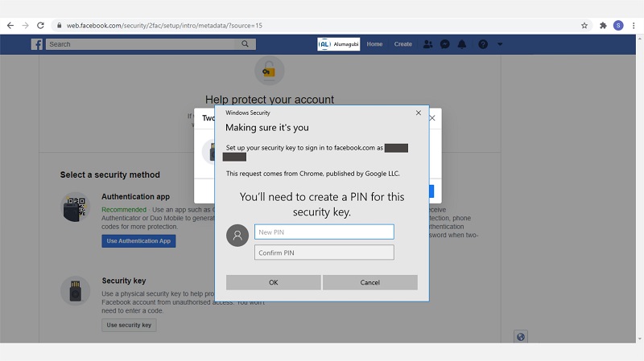Click the browser forward arrow

[26, 26]
